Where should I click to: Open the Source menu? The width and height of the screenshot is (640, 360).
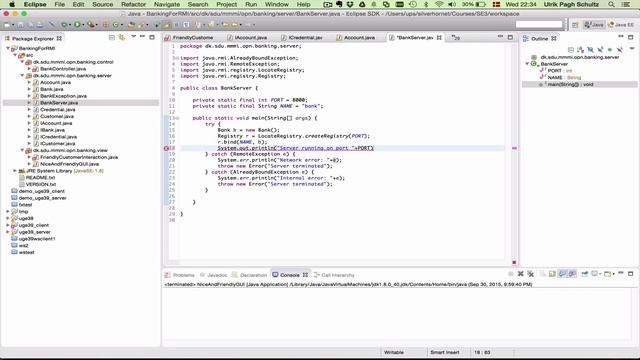pos(102,4)
